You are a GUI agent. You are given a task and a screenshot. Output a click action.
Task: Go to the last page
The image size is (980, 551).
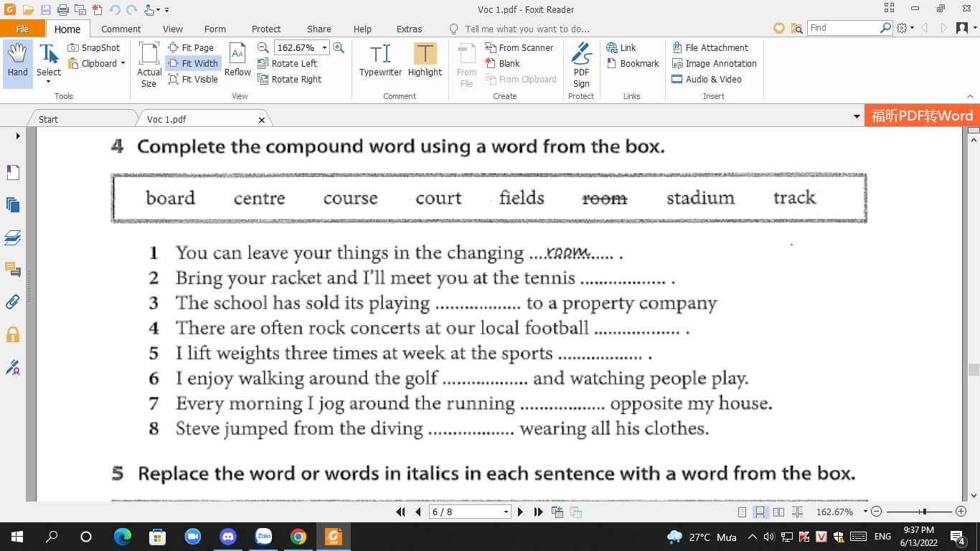click(x=538, y=512)
